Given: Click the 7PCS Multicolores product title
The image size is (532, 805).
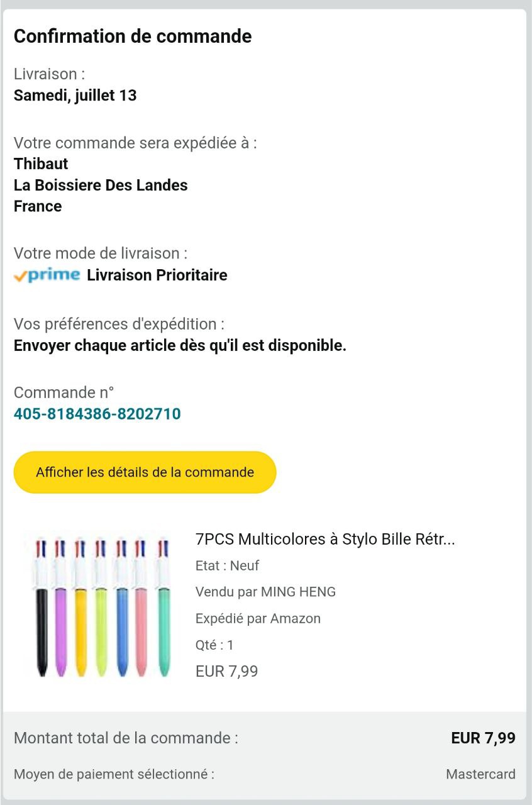Looking at the screenshot, I should pos(325,539).
